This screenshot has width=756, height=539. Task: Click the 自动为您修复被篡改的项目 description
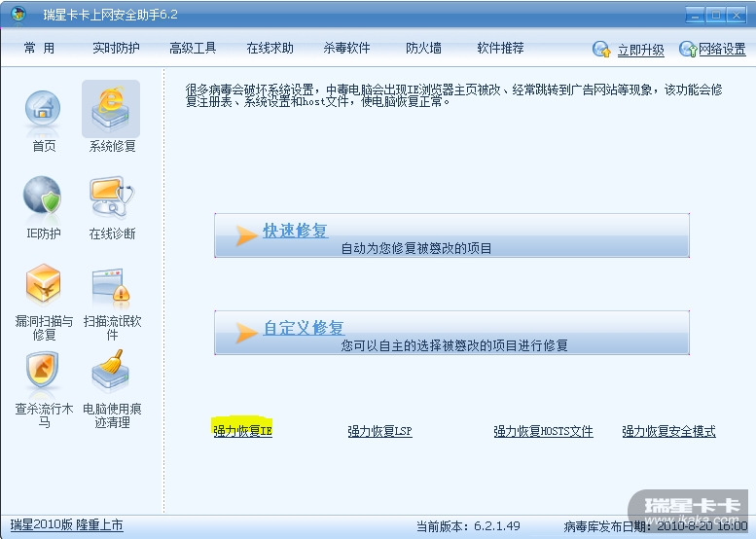(416, 248)
